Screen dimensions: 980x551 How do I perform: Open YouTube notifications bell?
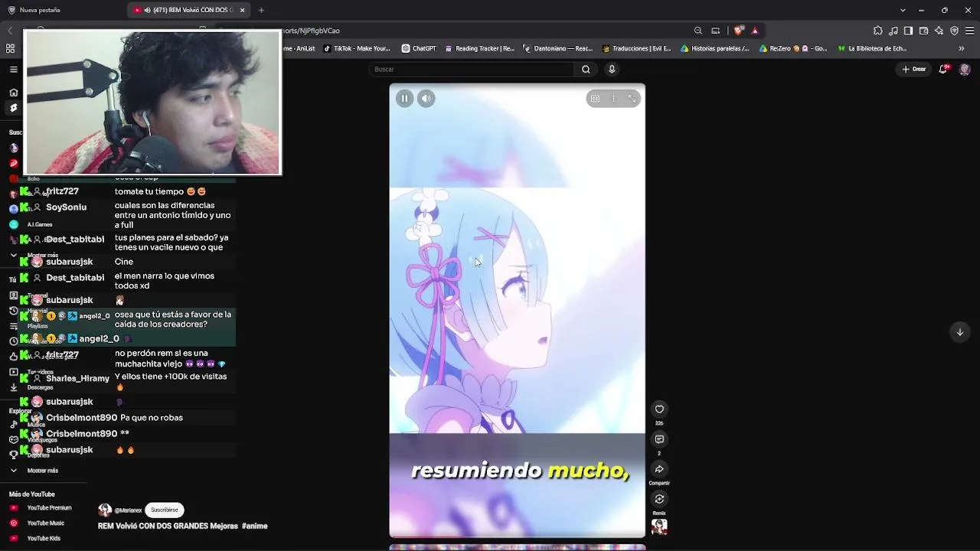[x=944, y=69]
